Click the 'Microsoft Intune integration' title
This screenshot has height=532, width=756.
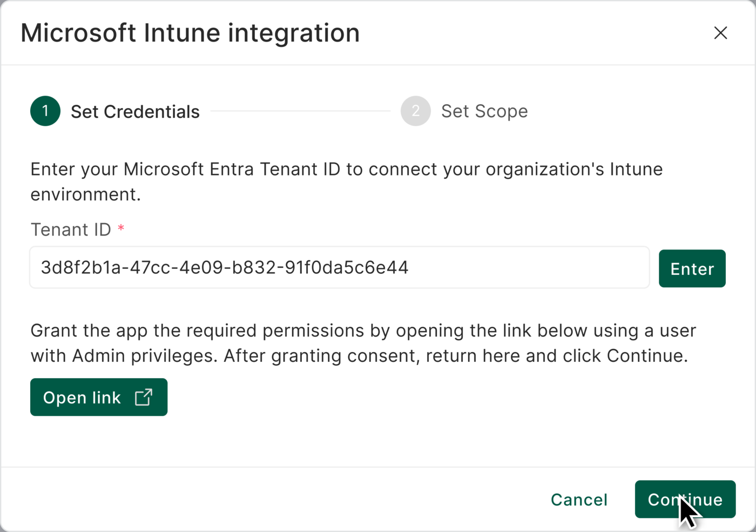[x=190, y=33]
